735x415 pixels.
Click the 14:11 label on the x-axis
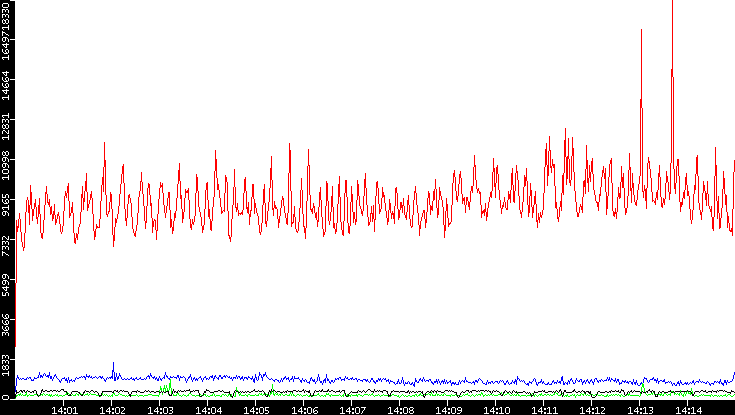(545, 411)
